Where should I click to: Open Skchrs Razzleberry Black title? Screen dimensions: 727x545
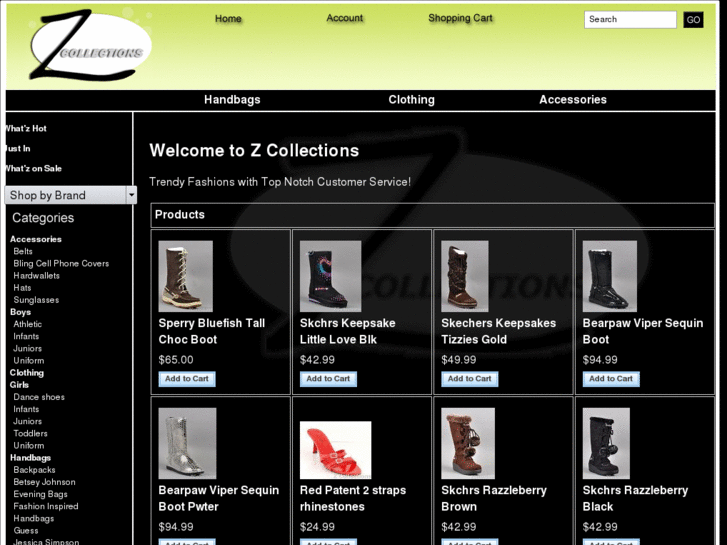(x=635, y=498)
